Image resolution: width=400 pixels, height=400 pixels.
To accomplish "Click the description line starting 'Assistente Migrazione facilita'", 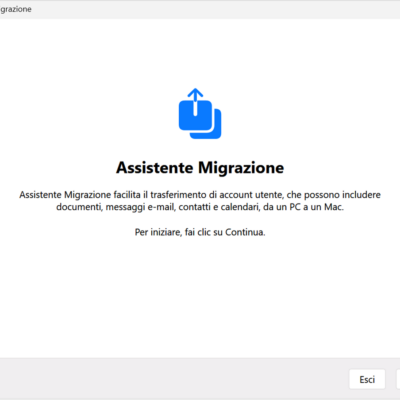I will (200, 195).
